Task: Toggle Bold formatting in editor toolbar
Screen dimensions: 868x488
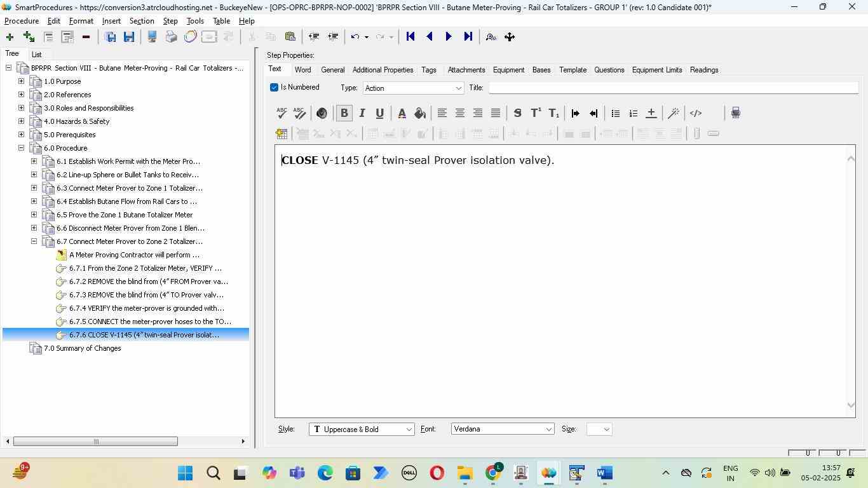Action: [344, 113]
